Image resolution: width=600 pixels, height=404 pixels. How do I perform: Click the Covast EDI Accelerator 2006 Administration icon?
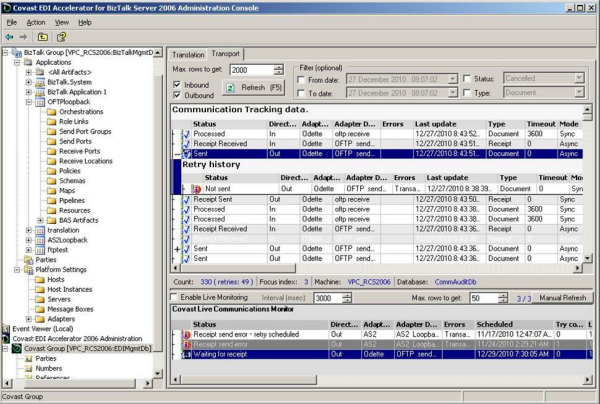pyautogui.click(x=6, y=339)
